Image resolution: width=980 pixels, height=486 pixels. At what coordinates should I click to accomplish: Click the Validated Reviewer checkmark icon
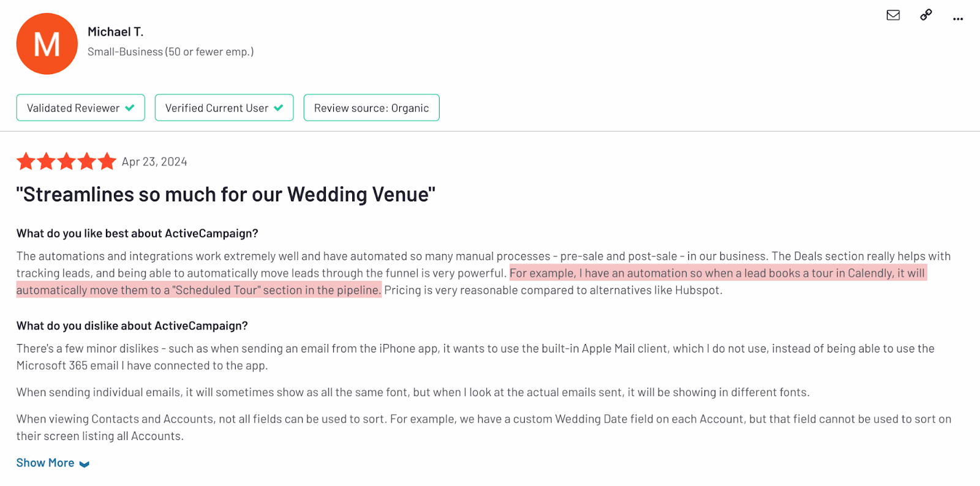[130, 108]
